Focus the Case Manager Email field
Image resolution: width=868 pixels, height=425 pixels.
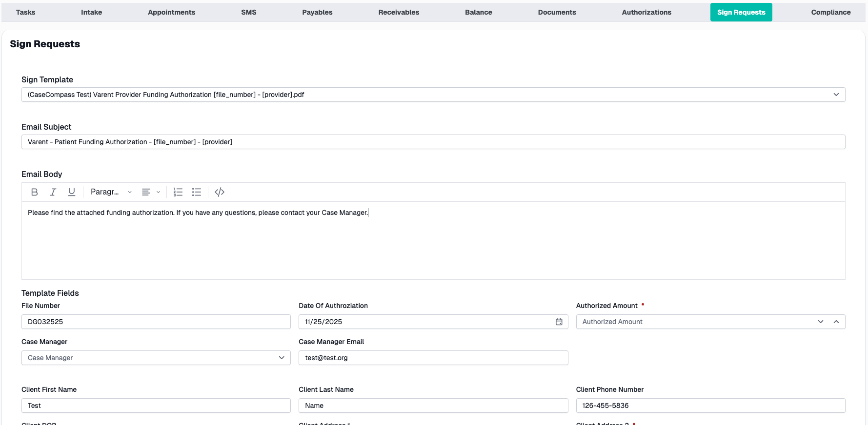tap(433, 358)
